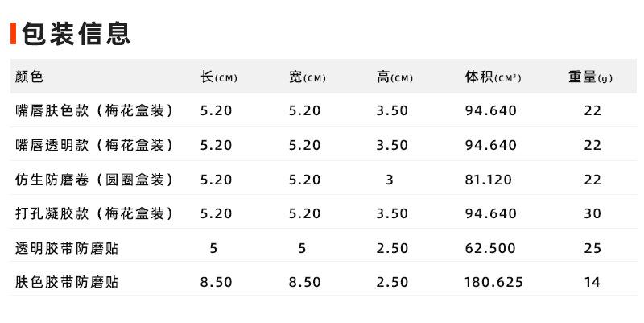The image size is (644, 323).
Task: Click the 高(CM) column header
Action: [x=394, y=77]
